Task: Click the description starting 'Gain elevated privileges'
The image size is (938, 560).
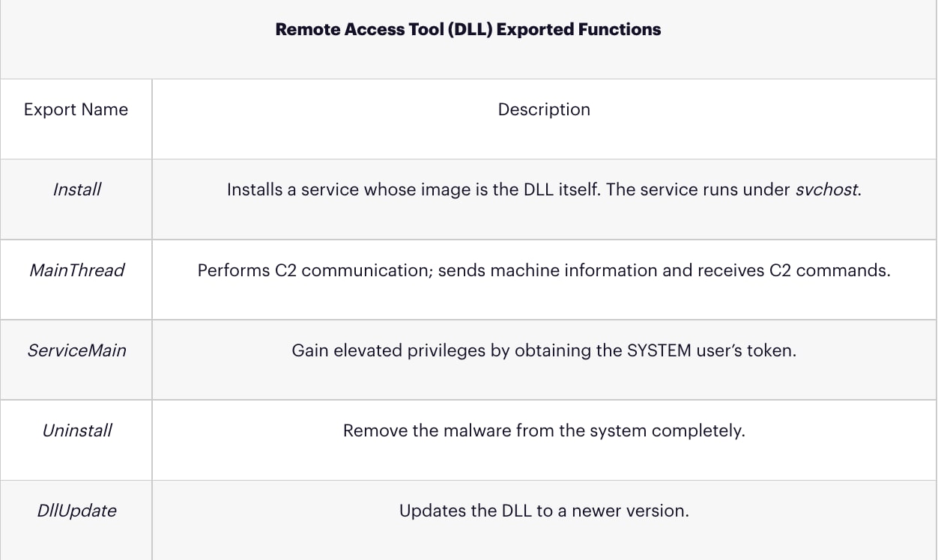Action: [x=544, y=350]
